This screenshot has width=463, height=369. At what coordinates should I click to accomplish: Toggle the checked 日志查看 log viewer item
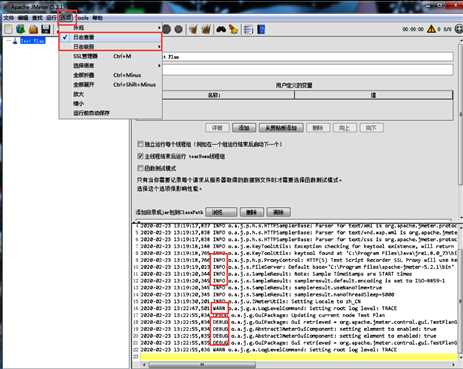tap(110, 37)
